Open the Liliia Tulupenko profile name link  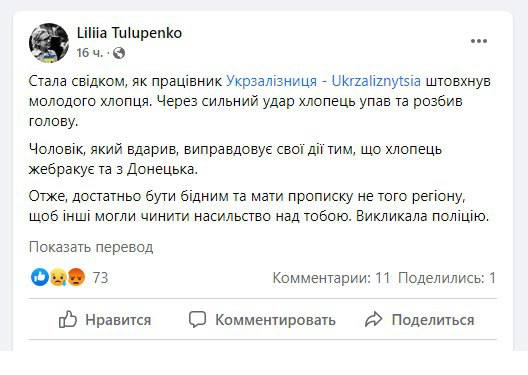(129, 33)
